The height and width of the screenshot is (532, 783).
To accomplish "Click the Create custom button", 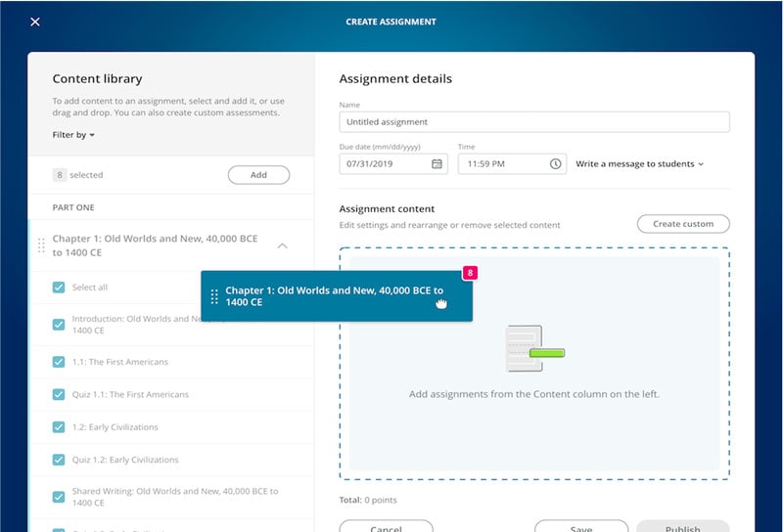I will click(x=682, y=224).
